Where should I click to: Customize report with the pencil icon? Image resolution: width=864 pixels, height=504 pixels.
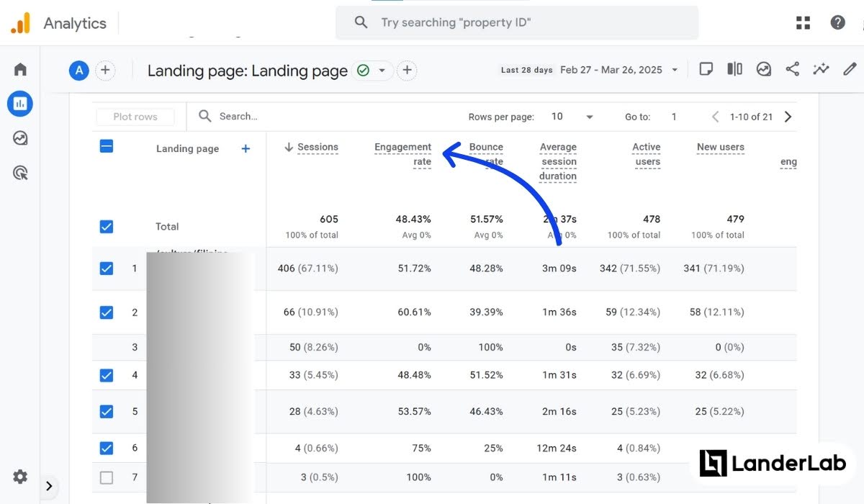coord(850,69)
